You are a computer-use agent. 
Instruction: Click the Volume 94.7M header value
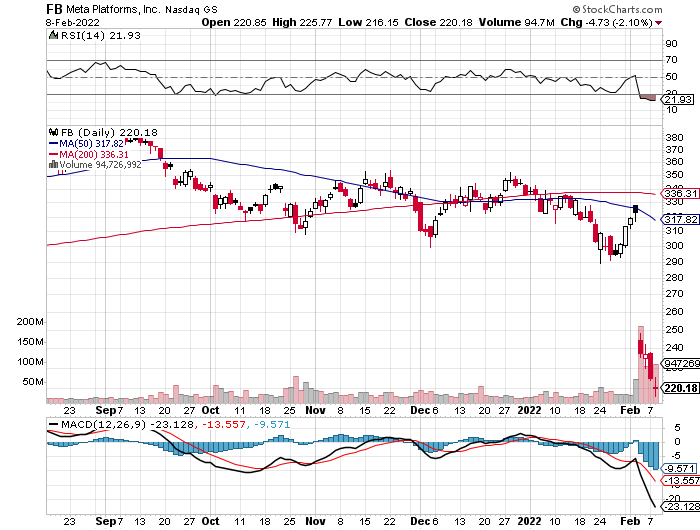point(517,22)
